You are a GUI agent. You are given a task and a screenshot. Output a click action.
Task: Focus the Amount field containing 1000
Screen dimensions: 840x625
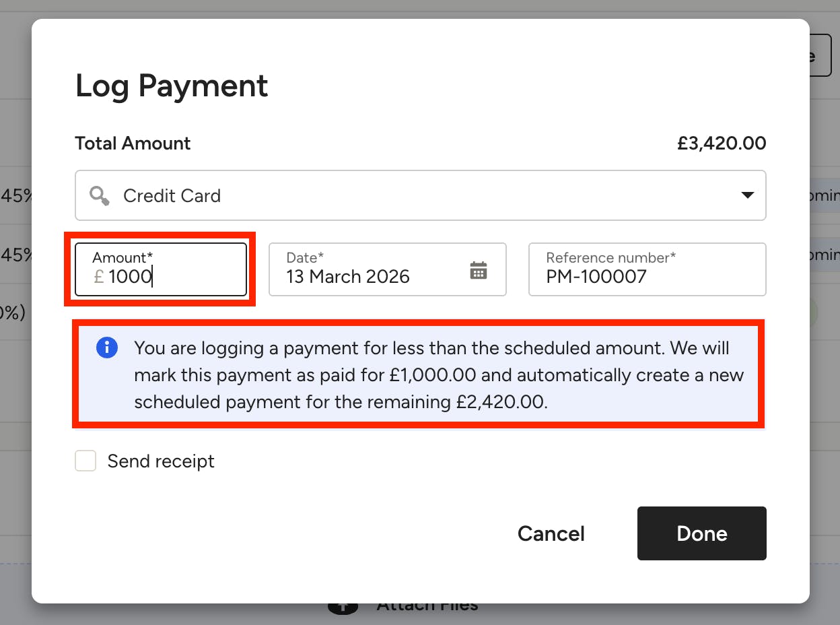pyautogui.click(x=161, y=269)
